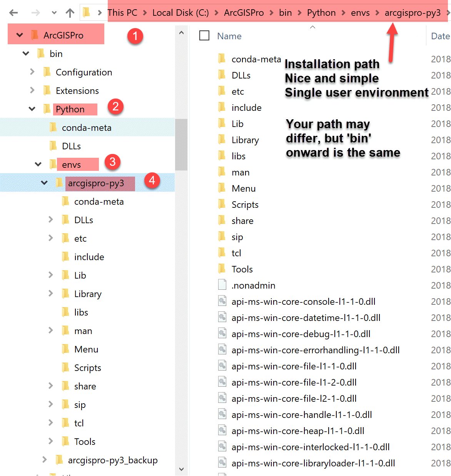Select file 'api-ms-win-core-handle-l1-1-0.dll'
Viewport: 451px width, 476px height.
[x=302, y=415]
